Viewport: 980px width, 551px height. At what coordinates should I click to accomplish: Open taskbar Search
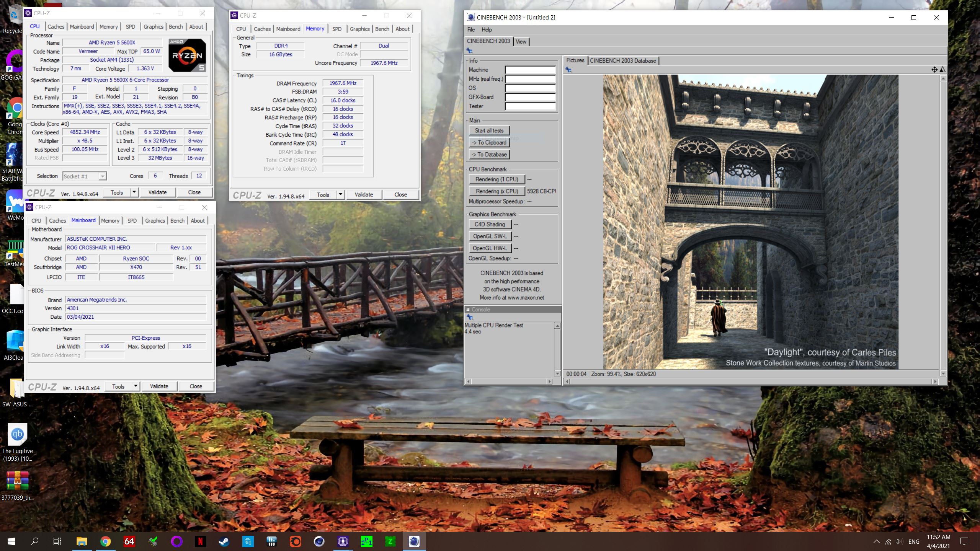pyautogui.click(x=34, y=541)
